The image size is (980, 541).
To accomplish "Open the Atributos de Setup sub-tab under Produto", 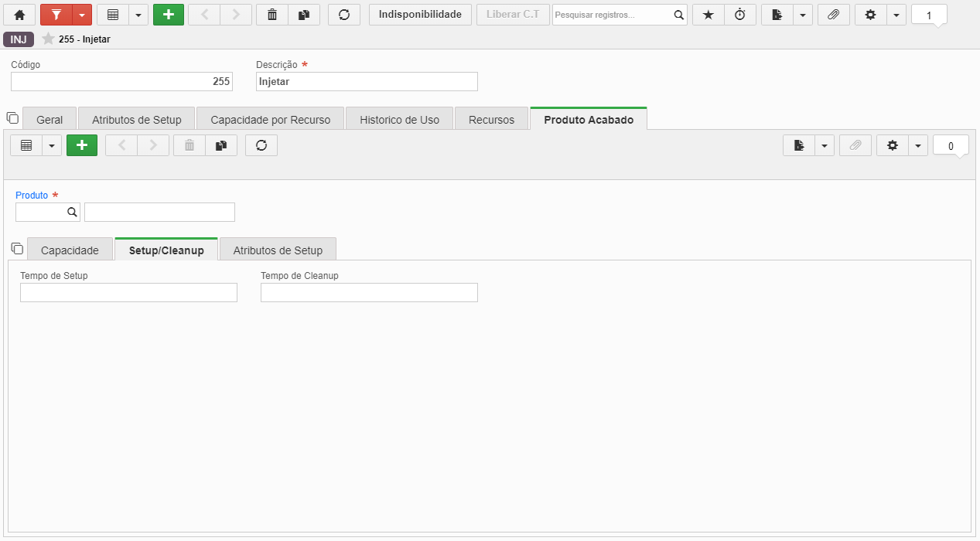I will (278, 250).
